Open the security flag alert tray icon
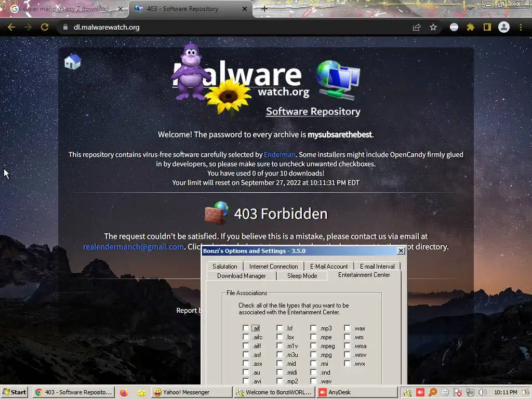 [x=458, y=393]
